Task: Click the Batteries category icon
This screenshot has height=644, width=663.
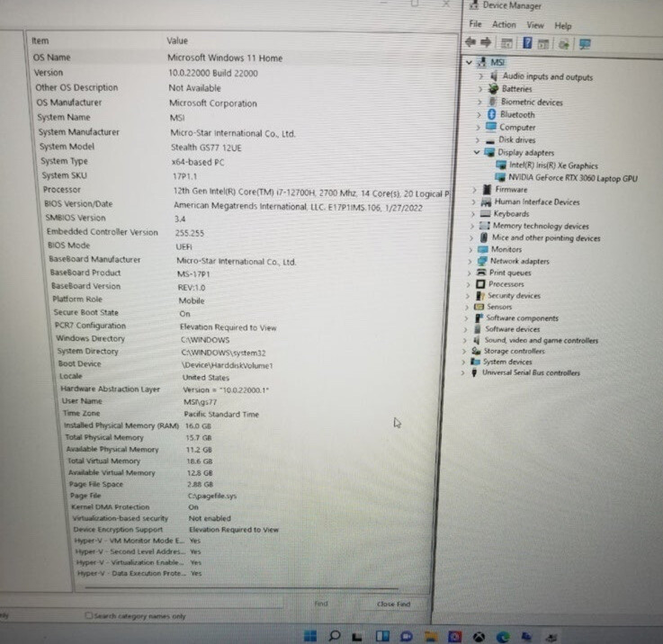Action: (493, 88)
